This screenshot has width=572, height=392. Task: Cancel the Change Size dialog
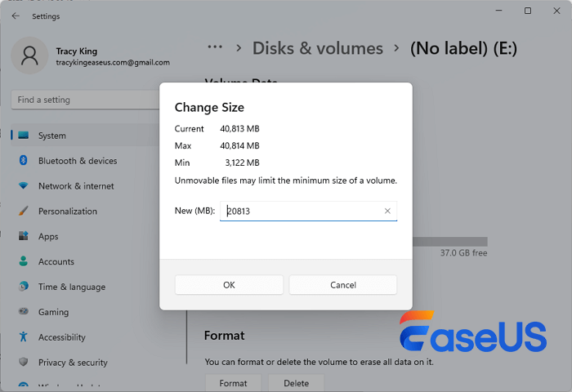pos(343,285)
